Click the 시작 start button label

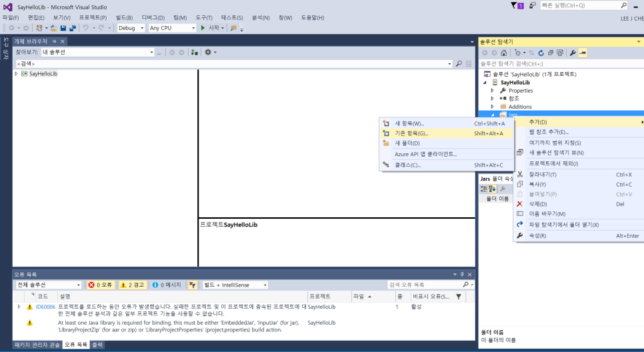213,28
